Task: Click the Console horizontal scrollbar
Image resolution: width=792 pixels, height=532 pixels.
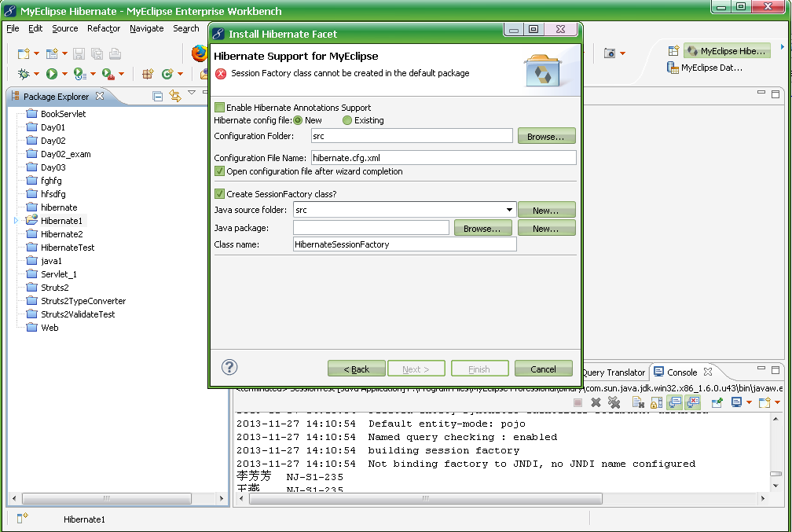Action: pos(426,498)
